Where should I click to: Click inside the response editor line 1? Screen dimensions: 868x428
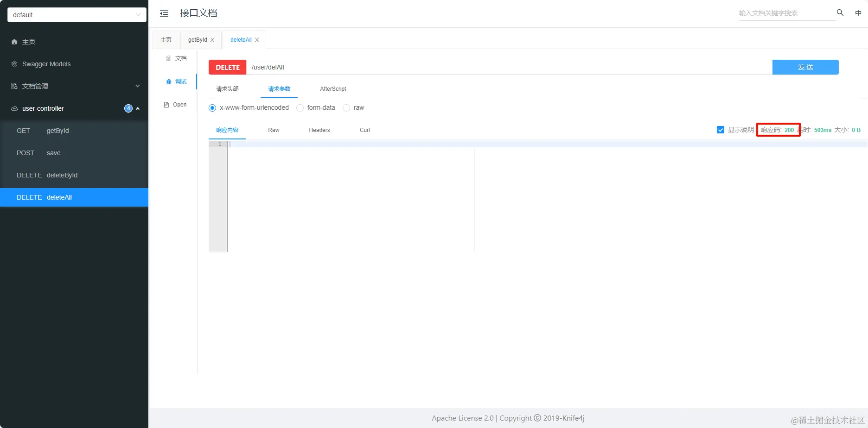click(x=547, y=144)
